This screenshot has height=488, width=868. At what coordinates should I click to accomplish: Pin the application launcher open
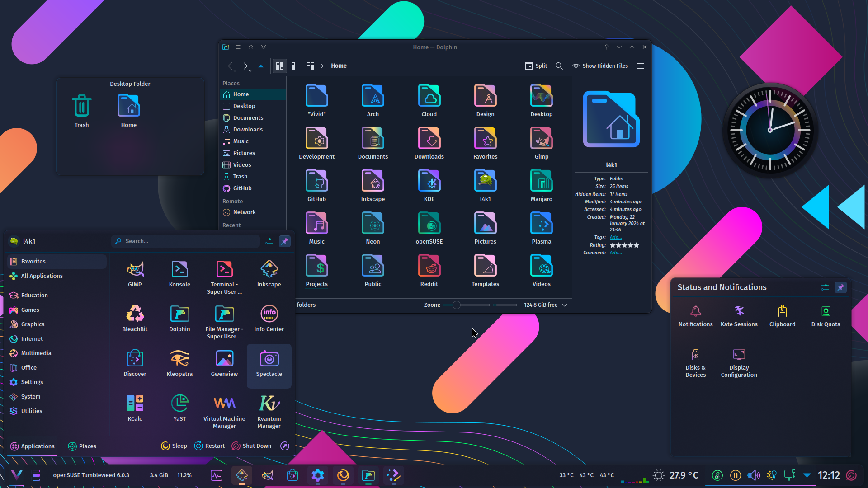[x=285, y=241]
